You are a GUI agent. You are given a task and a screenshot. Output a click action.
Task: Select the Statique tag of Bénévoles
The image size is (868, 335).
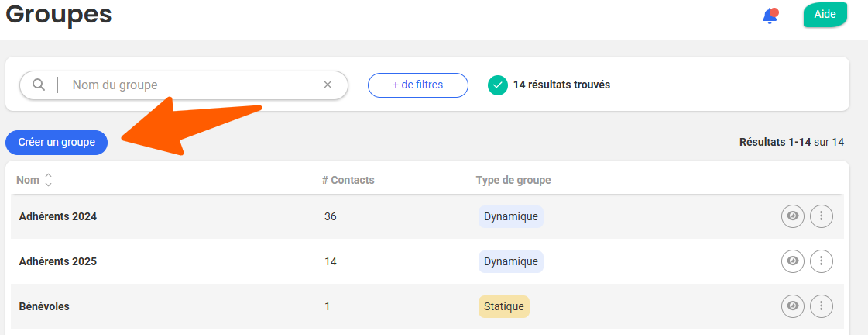[x=503, y=306]
